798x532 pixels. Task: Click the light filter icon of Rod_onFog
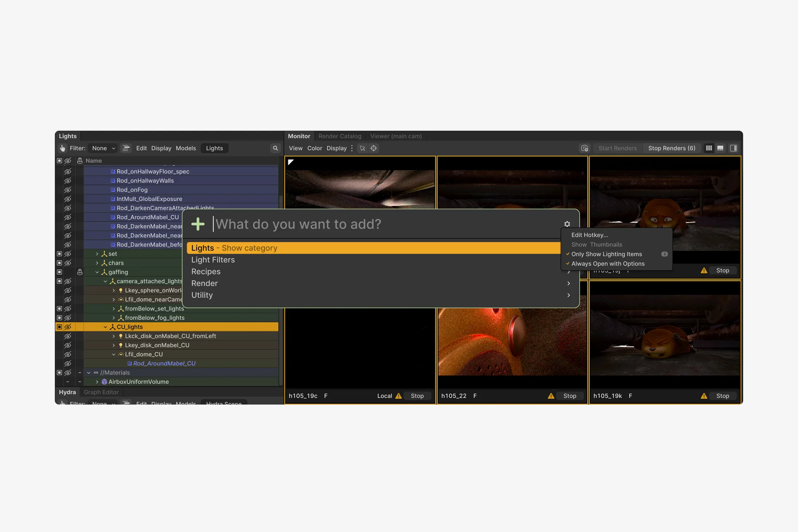[113, 190]
